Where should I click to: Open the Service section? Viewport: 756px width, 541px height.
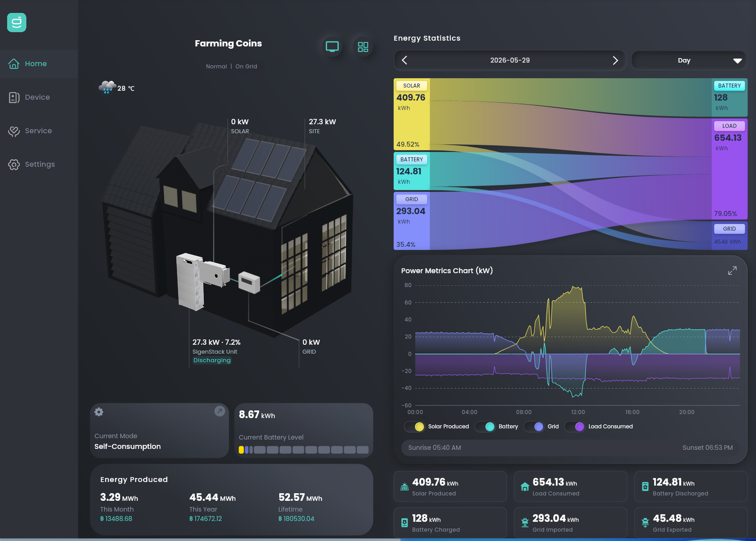click(39, 131)
